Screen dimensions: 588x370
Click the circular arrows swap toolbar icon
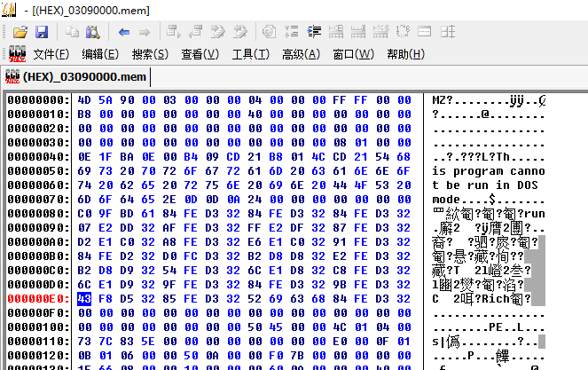click(x=403, y=32)
